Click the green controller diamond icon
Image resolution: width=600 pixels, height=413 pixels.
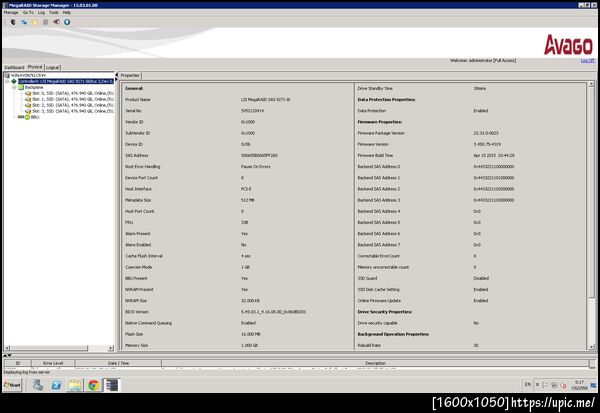coord(14,81)
